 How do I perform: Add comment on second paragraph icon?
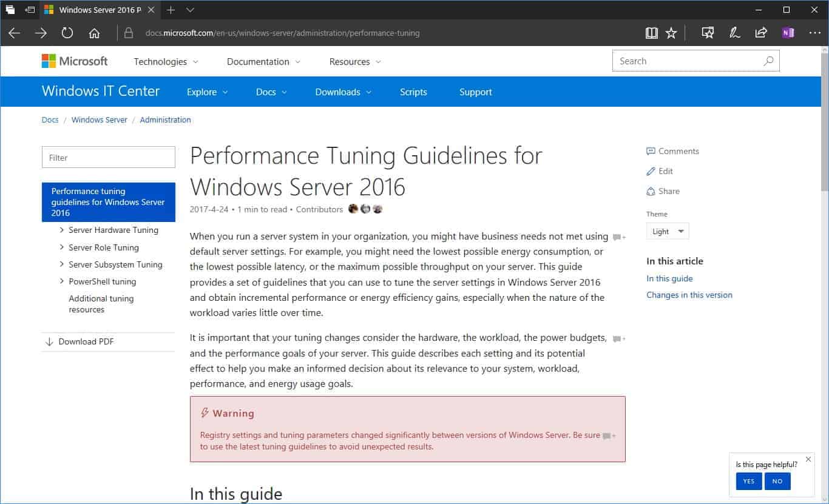pos(618,339)
